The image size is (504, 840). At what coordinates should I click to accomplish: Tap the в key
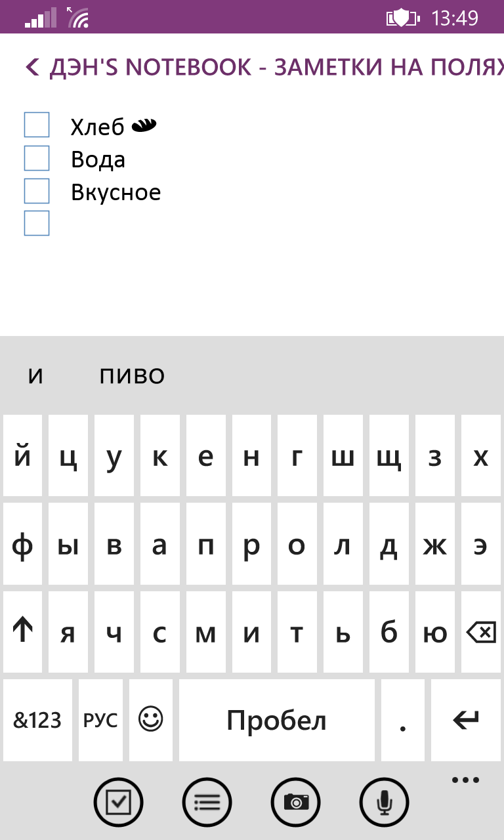tap(114, 544)
